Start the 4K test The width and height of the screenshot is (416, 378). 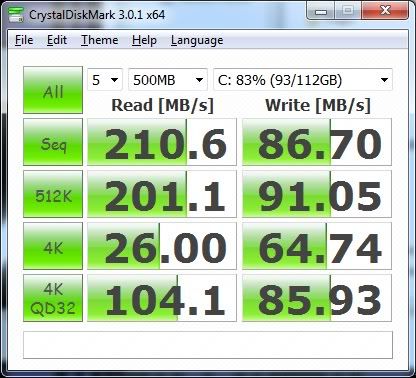coord(53,246)
